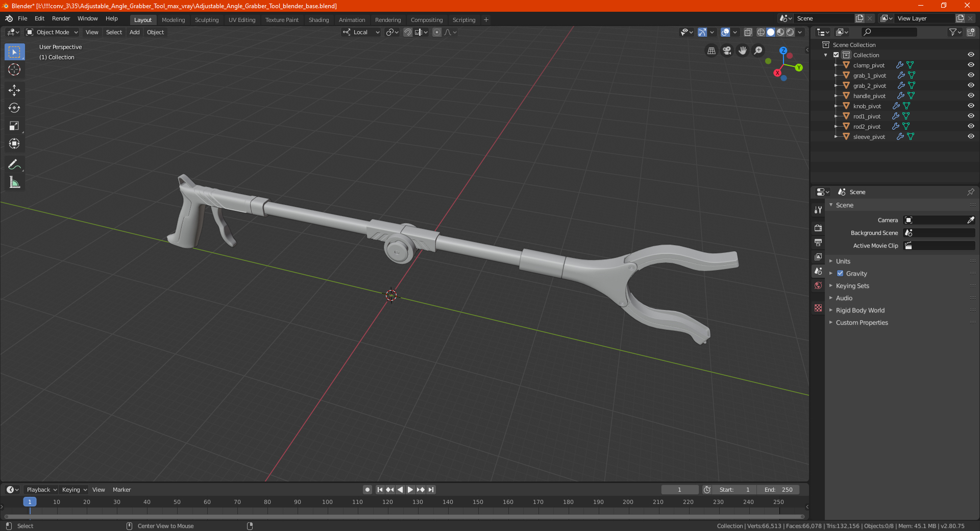Open Local transform orientation dropdown

[x=361, y=32]
